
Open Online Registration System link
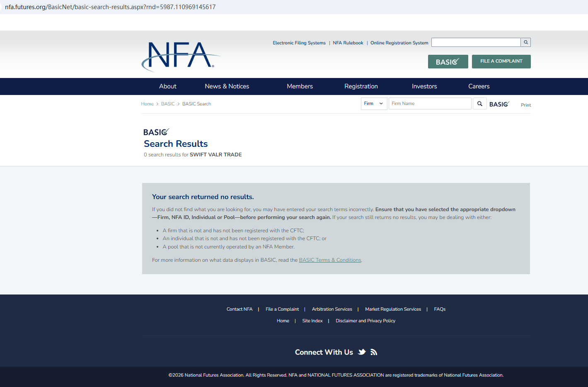coord(399,43)
